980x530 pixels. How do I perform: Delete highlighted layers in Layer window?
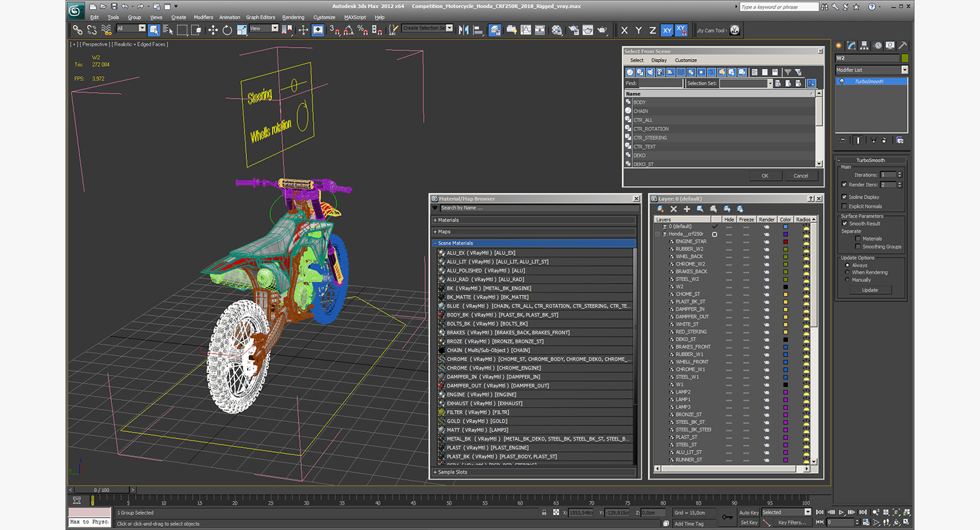point(673,209)
